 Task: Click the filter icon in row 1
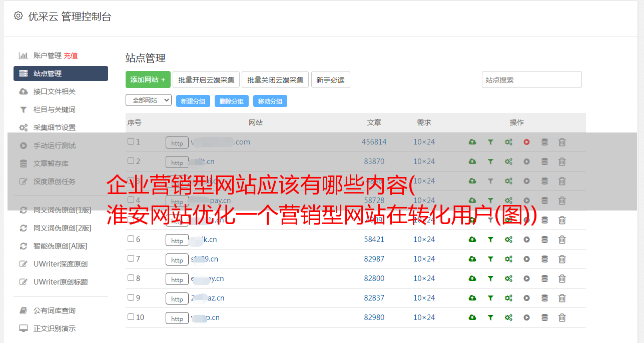[x=490, y=142]
